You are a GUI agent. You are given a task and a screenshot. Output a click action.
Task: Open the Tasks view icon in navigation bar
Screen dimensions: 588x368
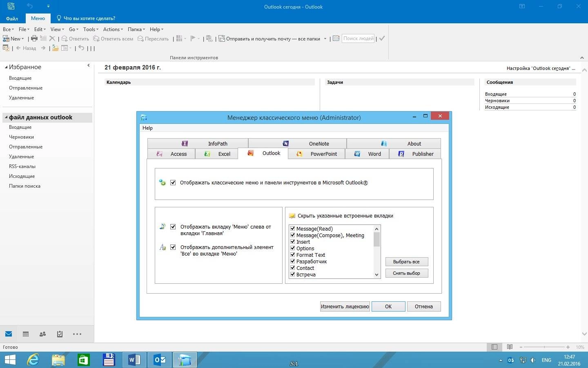(60, 334)
